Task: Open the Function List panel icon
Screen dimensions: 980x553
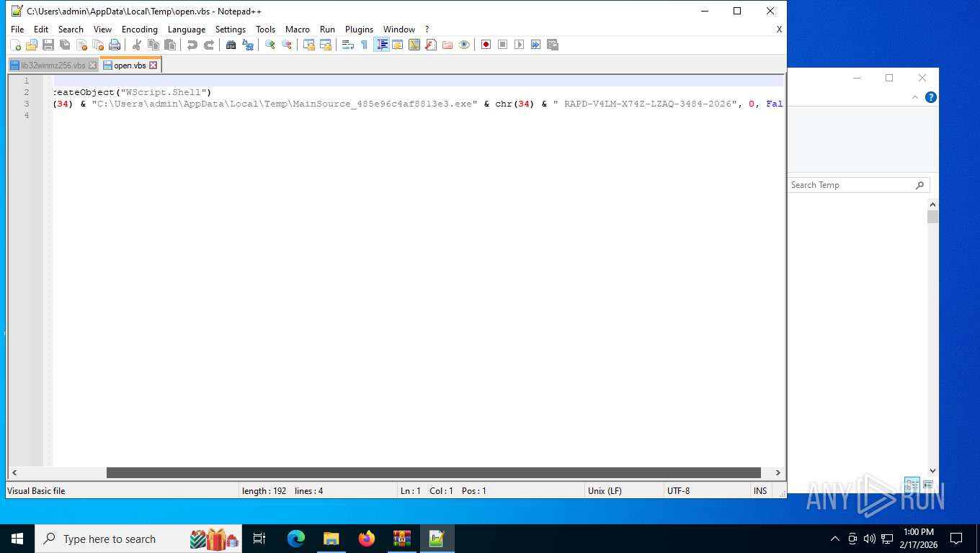Action: pos(431,45)
